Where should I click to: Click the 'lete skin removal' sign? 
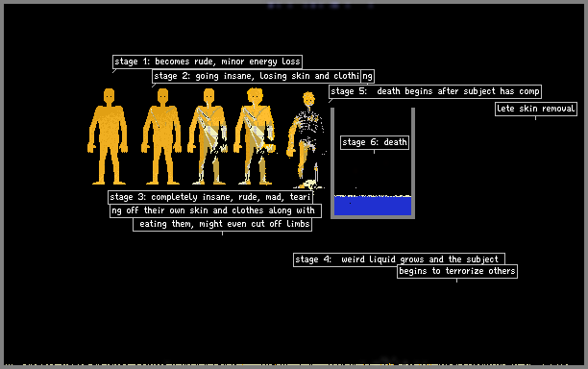click(536, 109)
